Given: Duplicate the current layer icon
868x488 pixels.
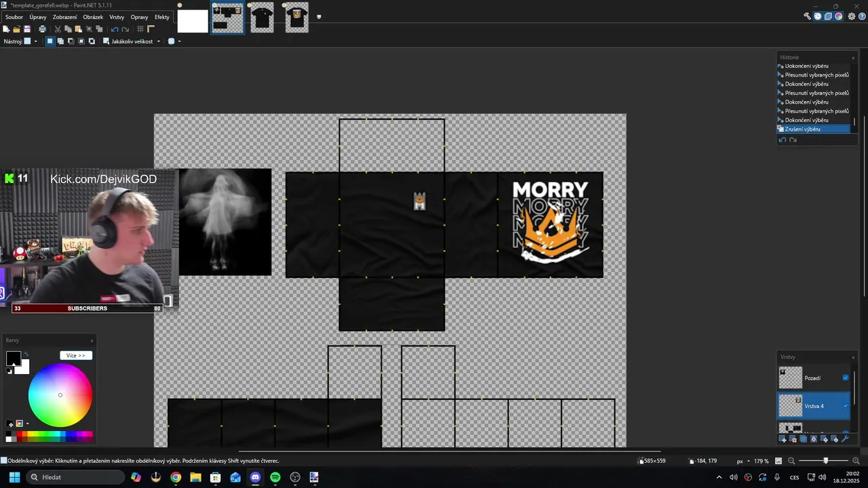Looking at the screenshot, I should coord(804,439).
